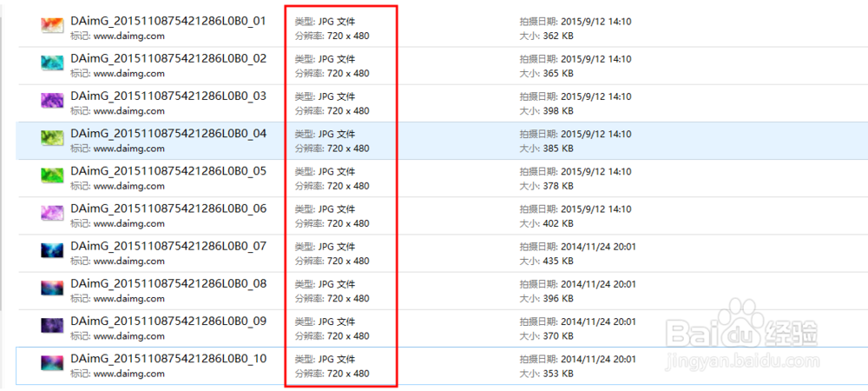Click file name DAimG_2015110875421286L0B0_02
Screen dimensions: 868x391
[169, 59]
